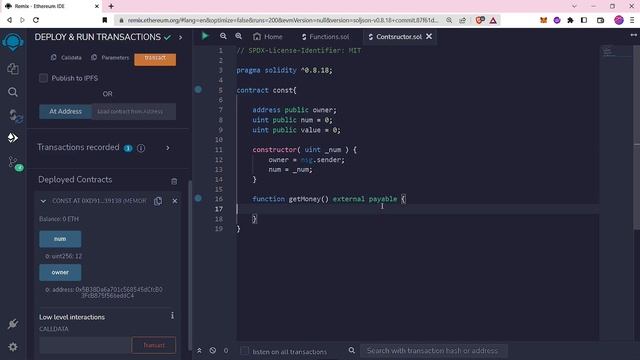Click the browser URL address bar
Screen dimensions: 640x360
point(282,20)
